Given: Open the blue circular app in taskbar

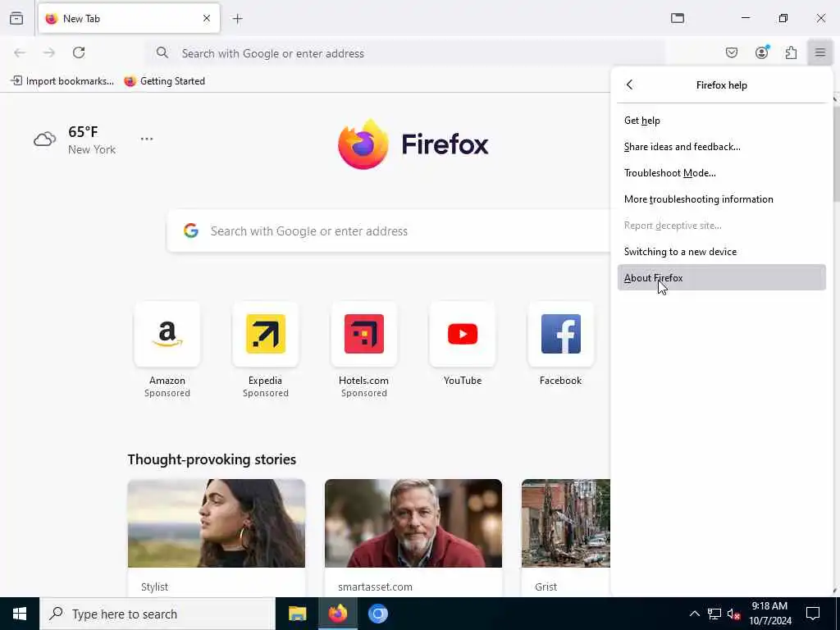Looking at the screenshot, I should [377, 614].
